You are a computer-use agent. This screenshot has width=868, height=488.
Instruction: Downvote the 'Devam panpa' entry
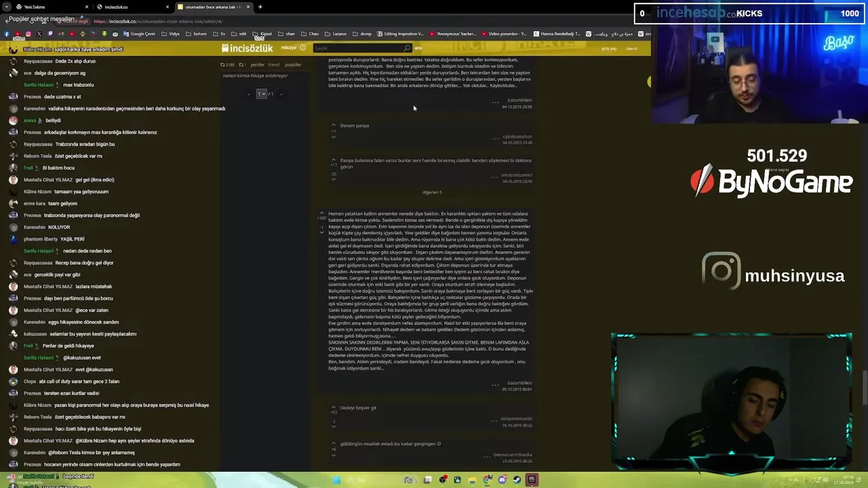pyautogui.click(x=333, y=137)
